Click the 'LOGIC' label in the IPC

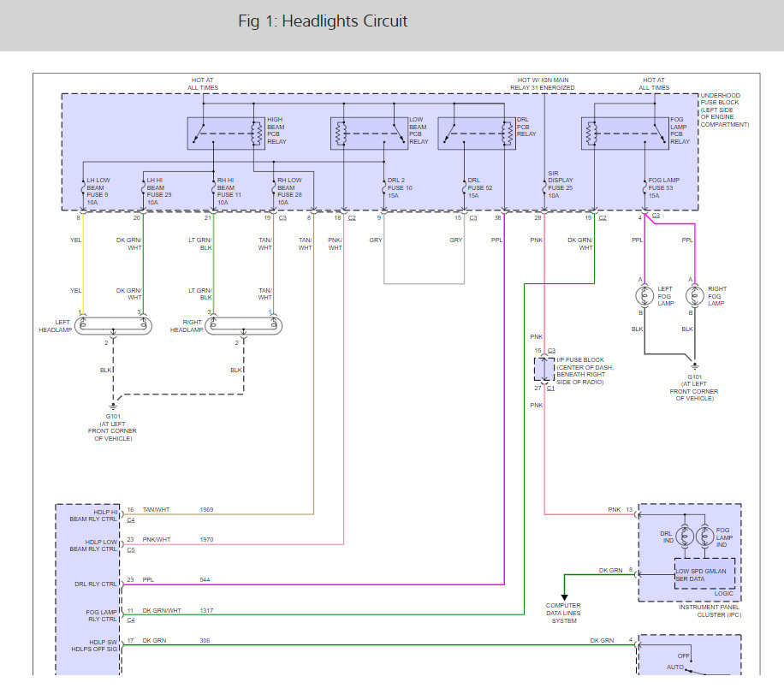click(x=723, y=594)
